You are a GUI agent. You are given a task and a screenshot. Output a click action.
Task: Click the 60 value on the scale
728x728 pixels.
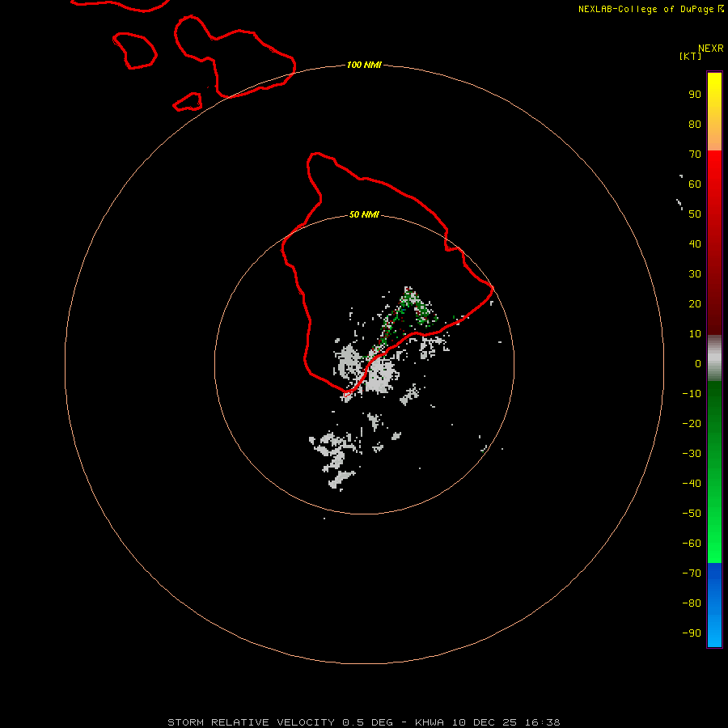pos(695,184)
